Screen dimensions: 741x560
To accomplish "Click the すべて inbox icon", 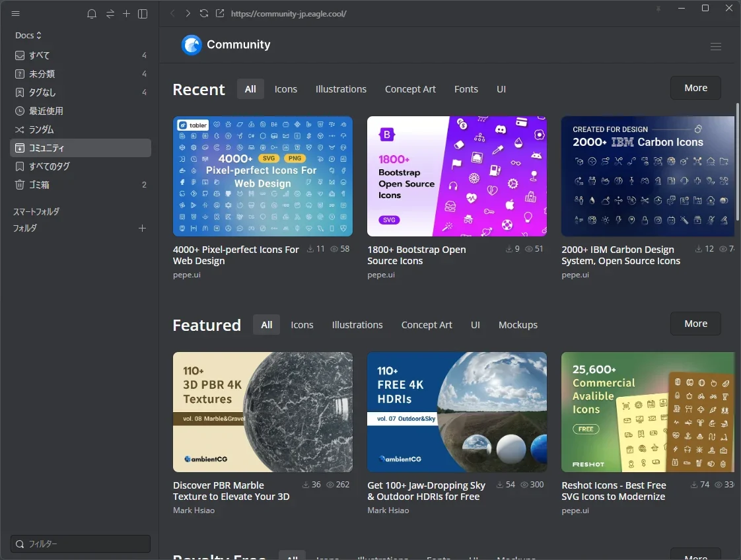I will click(x=20, y=55).
